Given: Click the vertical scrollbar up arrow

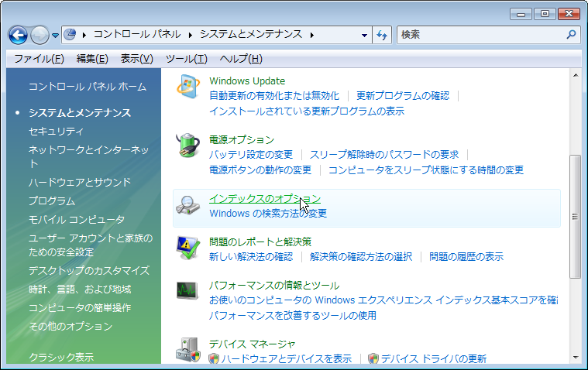Looking at the screenshot, I should pyautogui.click(x=576, y=75).
